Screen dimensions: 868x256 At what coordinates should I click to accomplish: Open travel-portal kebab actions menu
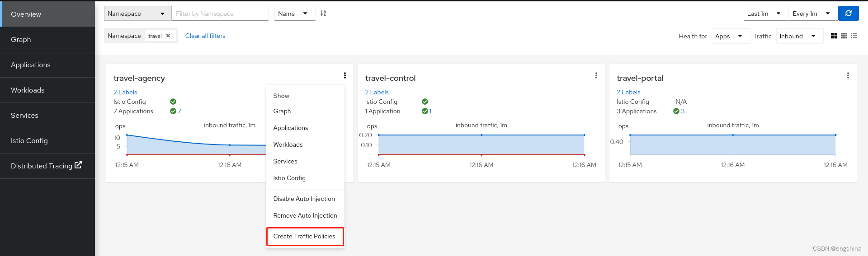click(x=848, y=75)
